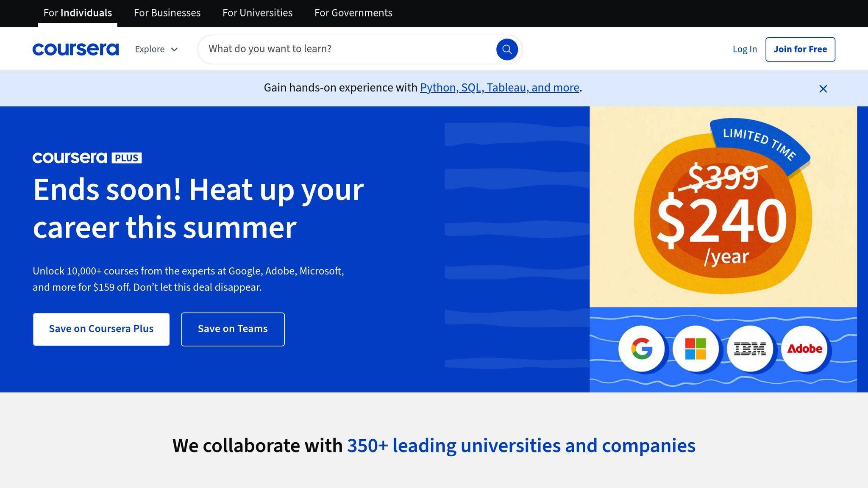Click the Google logo circle

(641, 349)
